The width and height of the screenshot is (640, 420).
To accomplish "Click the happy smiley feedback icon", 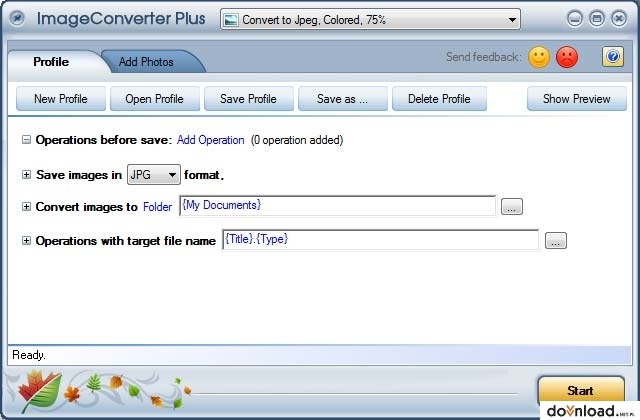I will pyautogui.click(x=539, y=57).
